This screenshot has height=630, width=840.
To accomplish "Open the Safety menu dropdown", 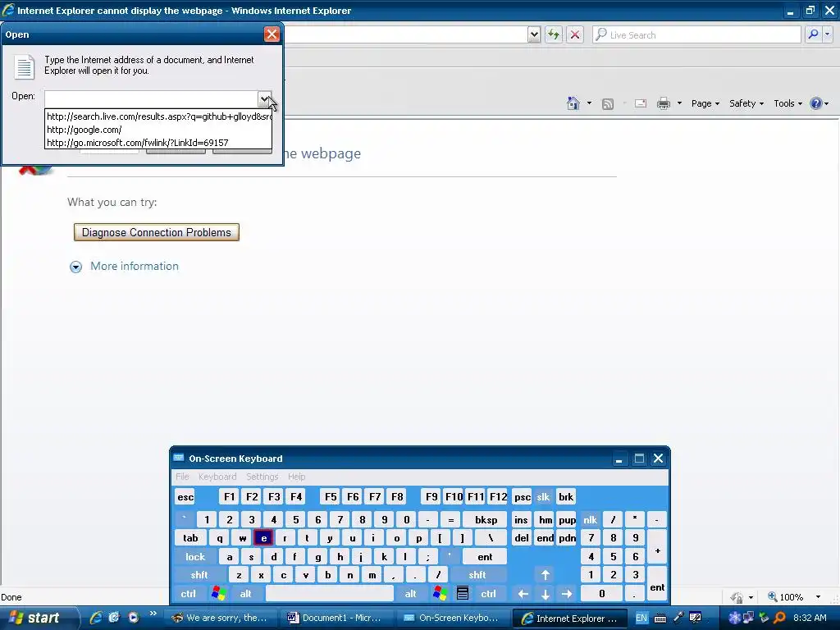I will point(746,103).
